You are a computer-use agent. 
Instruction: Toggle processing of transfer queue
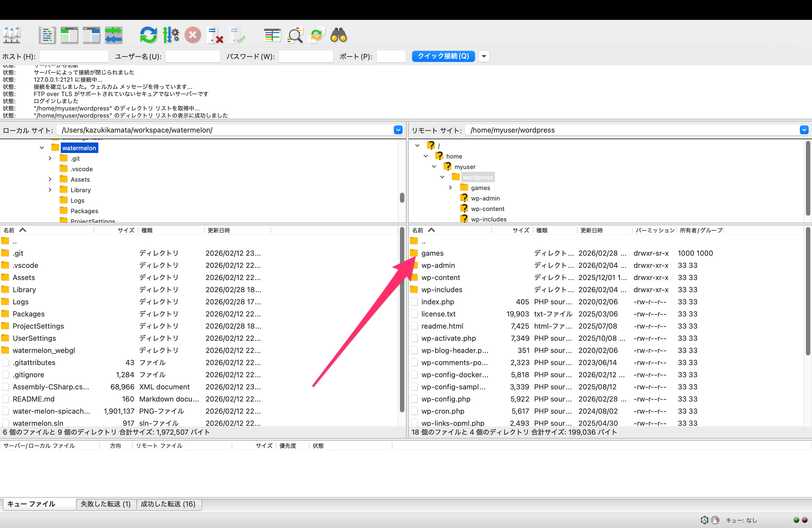pos(171,35)
